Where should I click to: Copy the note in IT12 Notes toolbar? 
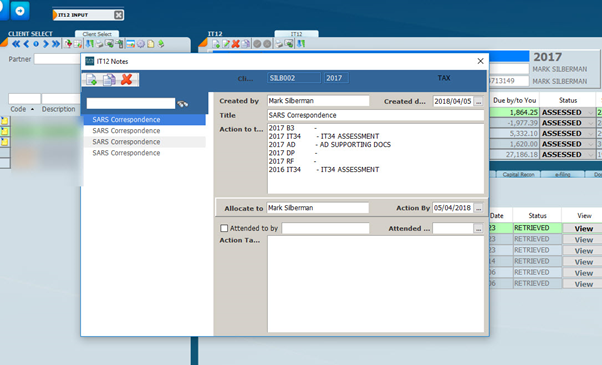[x=109, y=79]
